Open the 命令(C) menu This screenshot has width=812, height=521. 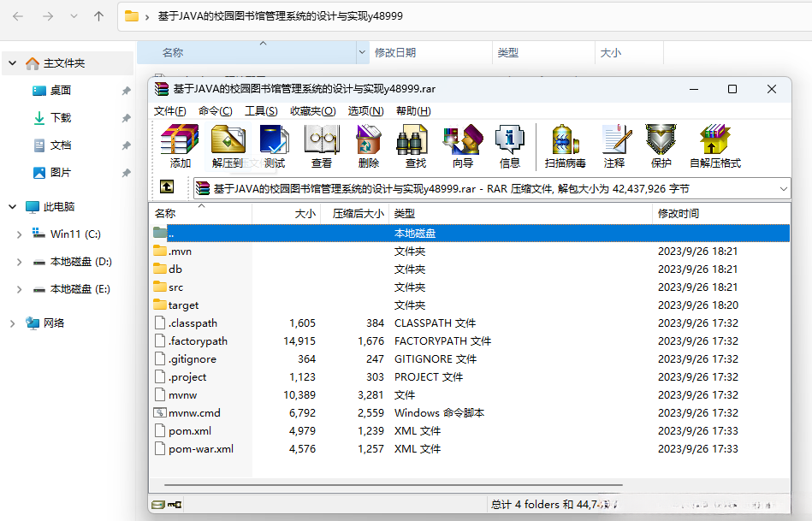[x=216, y=111]
